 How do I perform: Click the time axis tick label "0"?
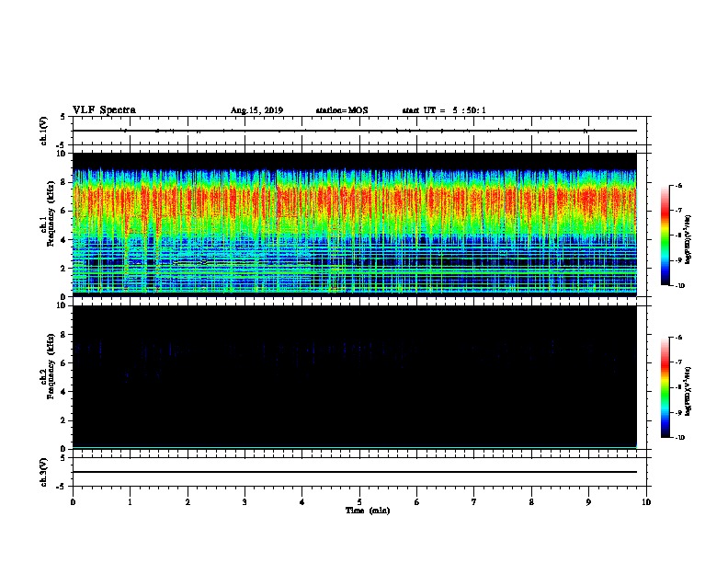pos(73,502)
